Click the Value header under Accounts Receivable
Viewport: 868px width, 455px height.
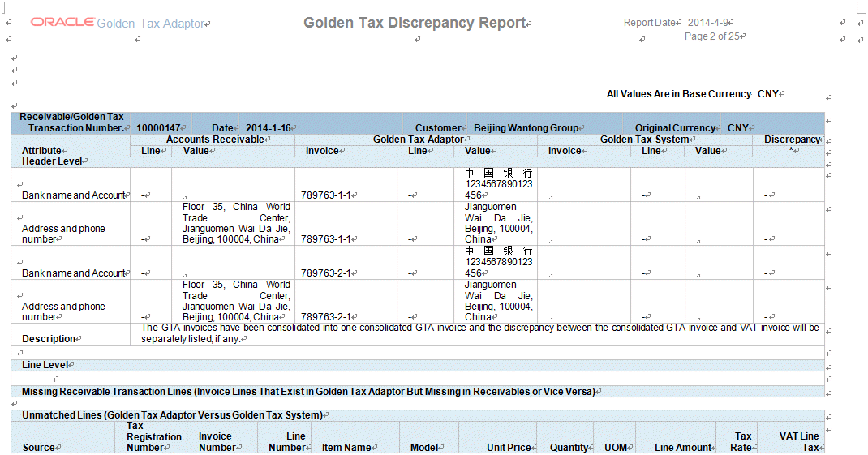(196, 151)
